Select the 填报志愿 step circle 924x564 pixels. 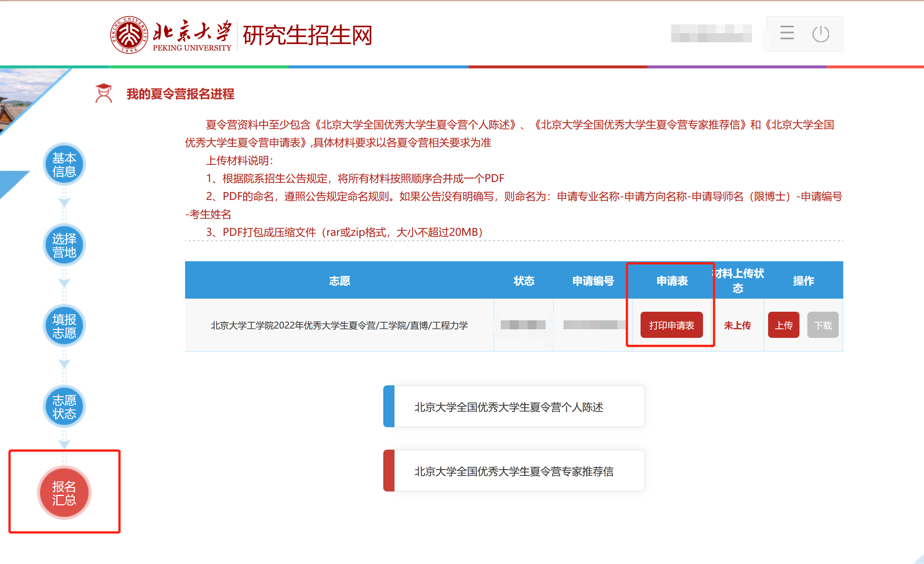point(64,326)
